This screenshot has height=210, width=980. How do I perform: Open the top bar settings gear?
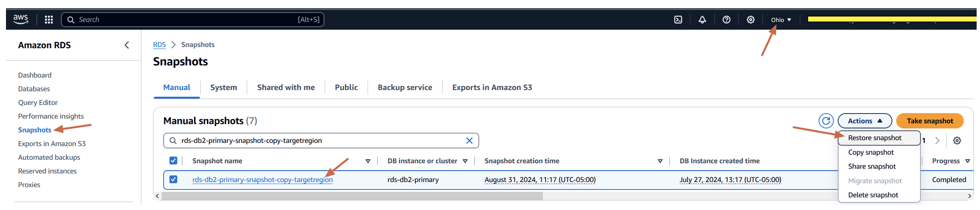(x=750, y=20)
